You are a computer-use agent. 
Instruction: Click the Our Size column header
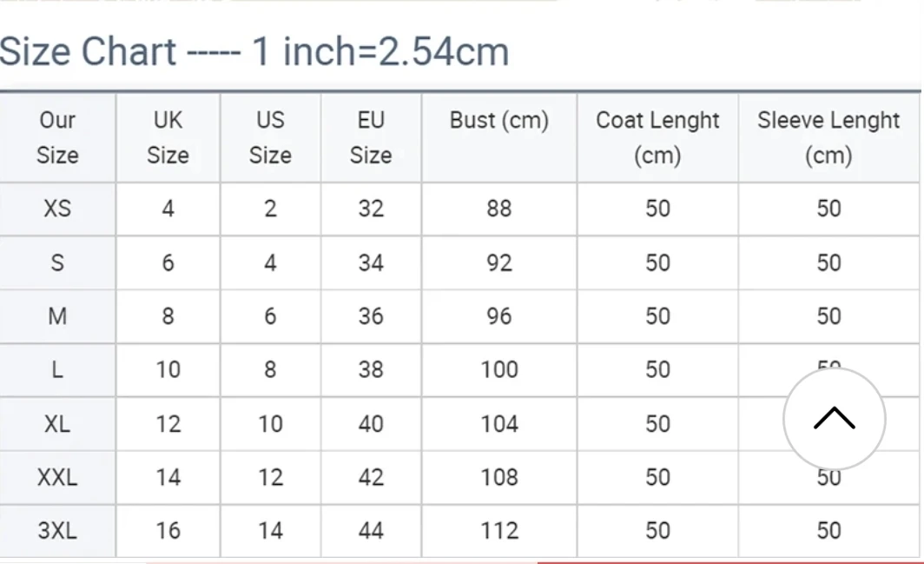coord(57,137)
